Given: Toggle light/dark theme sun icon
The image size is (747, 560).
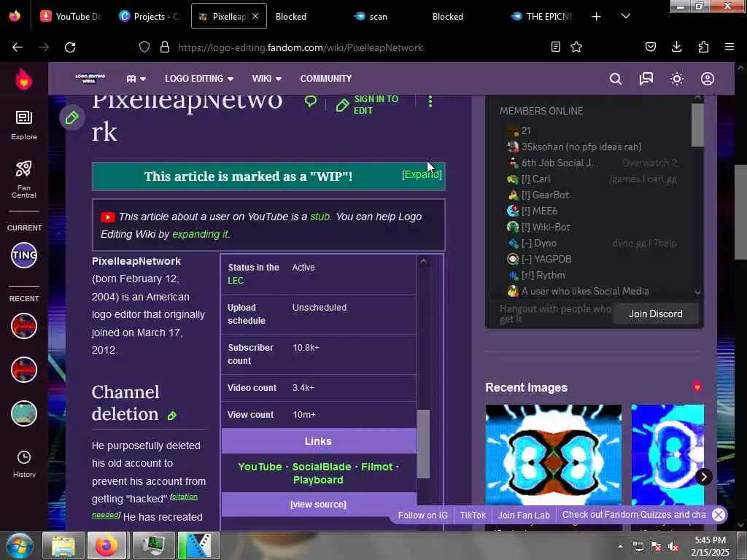Looking at the screenshot, I should pos(677,79).
